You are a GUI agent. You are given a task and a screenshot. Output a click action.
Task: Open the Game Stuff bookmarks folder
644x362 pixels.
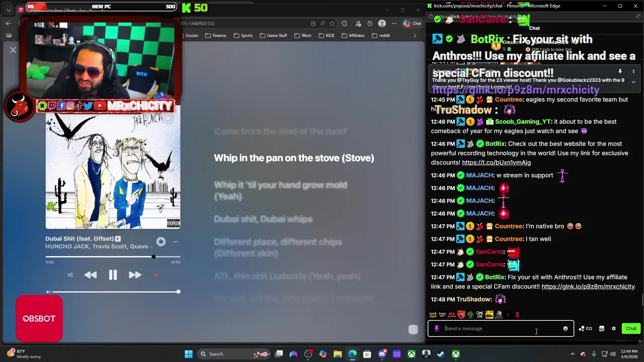[273, 35]
